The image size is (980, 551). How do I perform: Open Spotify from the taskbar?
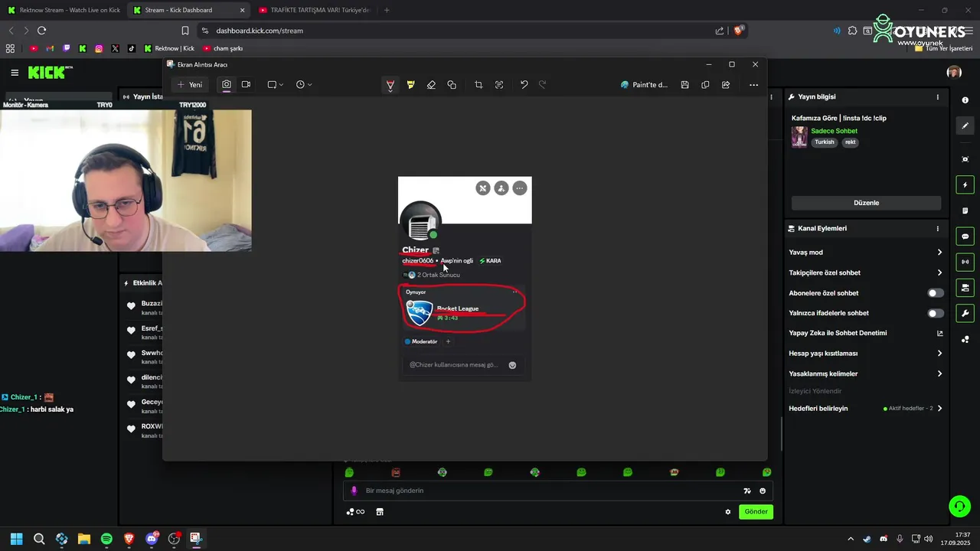(x=106, y=539)
